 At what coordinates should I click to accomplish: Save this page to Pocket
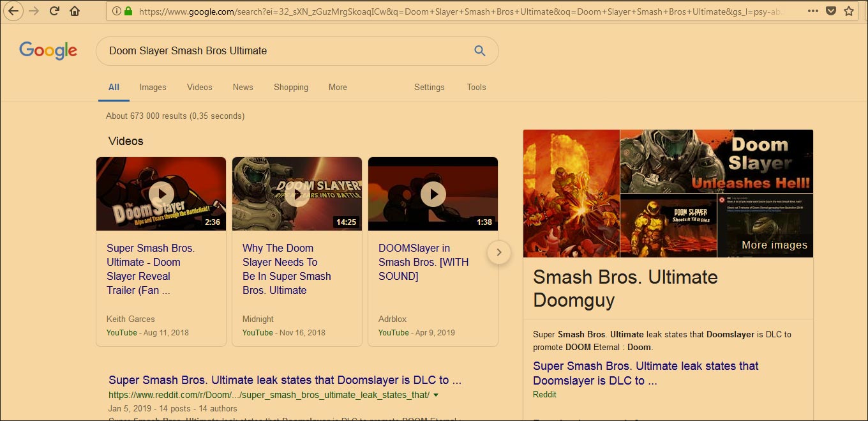pyautogui.click(x=830, y=11)
